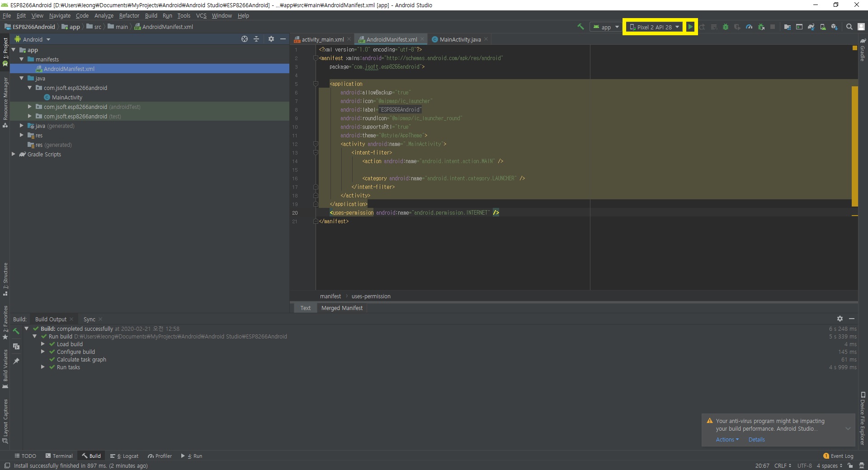Open the Profiler tool window button

tap(160, 456)
